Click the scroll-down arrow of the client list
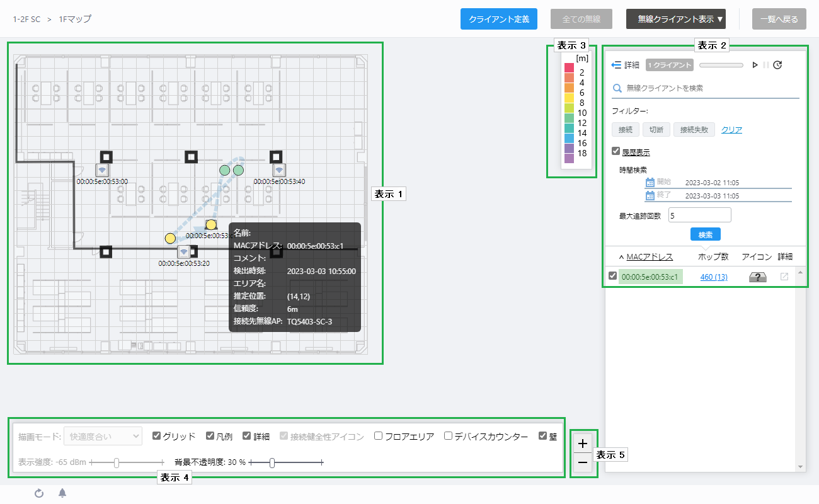The width and height of the screenshot is (819, 504). [x=801, y=467]
